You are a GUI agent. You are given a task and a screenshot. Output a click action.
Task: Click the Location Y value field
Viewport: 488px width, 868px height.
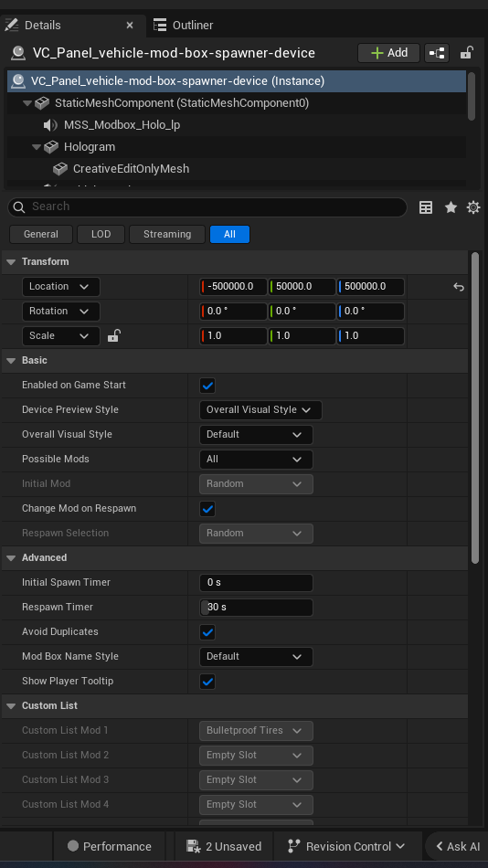point(302,287)
